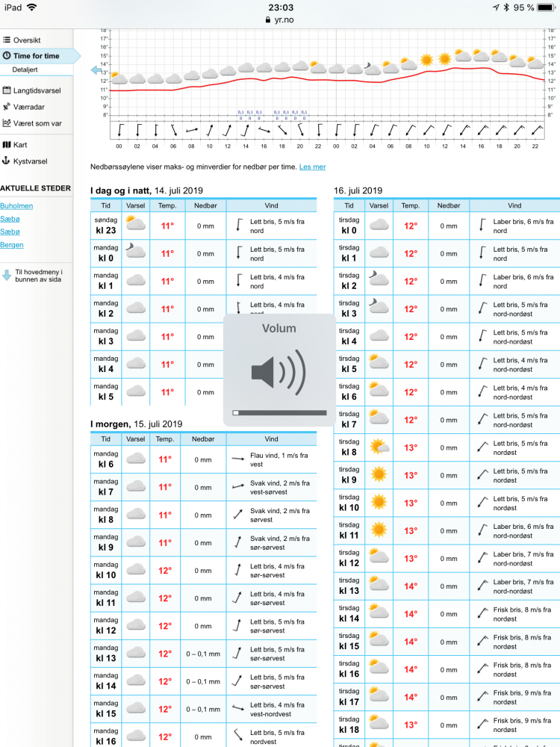Click the I morgen, 15. juli 2019 heading
The height and width of the screenshot is (747, 560).
[137, 424]
